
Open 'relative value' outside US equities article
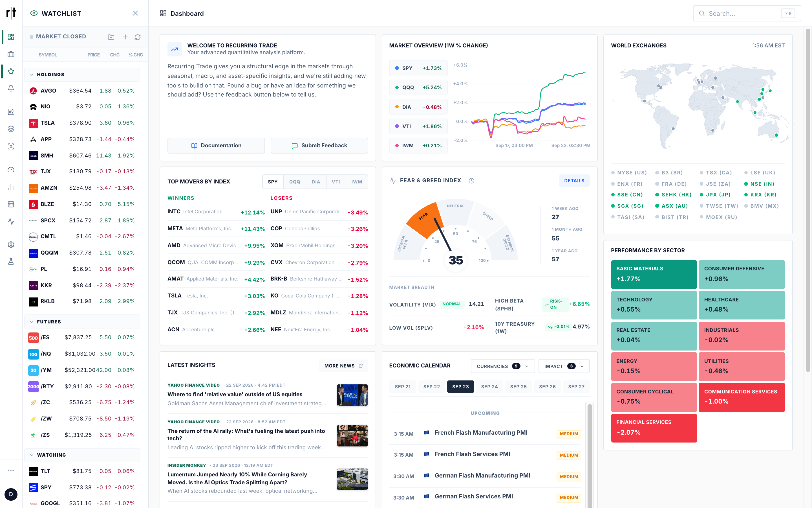[x=235, y=395]
